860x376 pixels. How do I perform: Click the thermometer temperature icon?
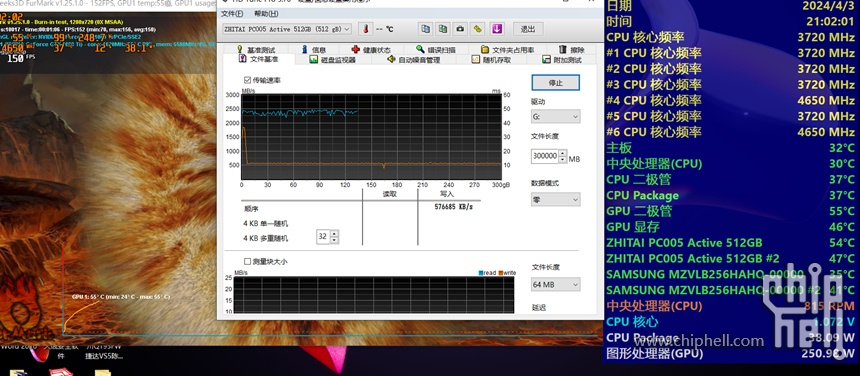pyautogui.click(x=365, y=29)
